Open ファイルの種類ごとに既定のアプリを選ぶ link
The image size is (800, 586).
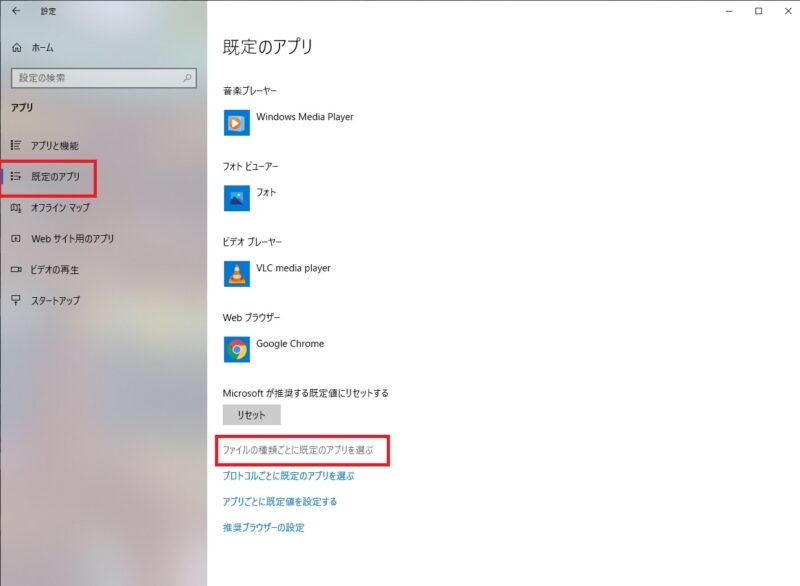tap(298, 450)
